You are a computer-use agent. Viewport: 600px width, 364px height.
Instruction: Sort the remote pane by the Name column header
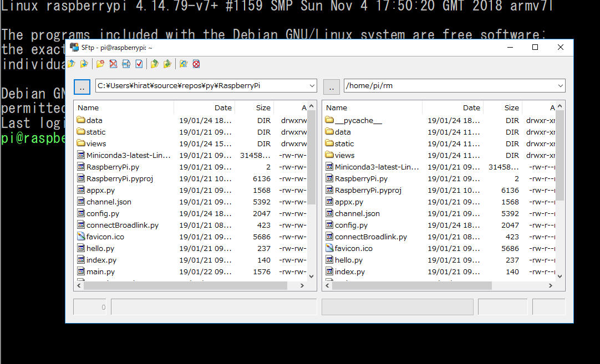tap(372, 108)
